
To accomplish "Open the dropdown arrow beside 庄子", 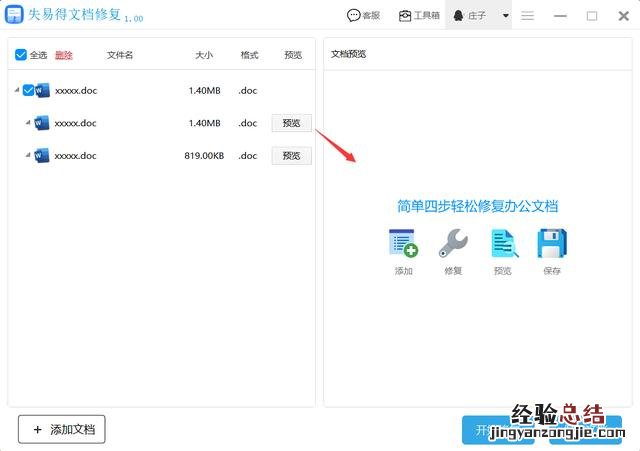I will (x=506, y=16).
